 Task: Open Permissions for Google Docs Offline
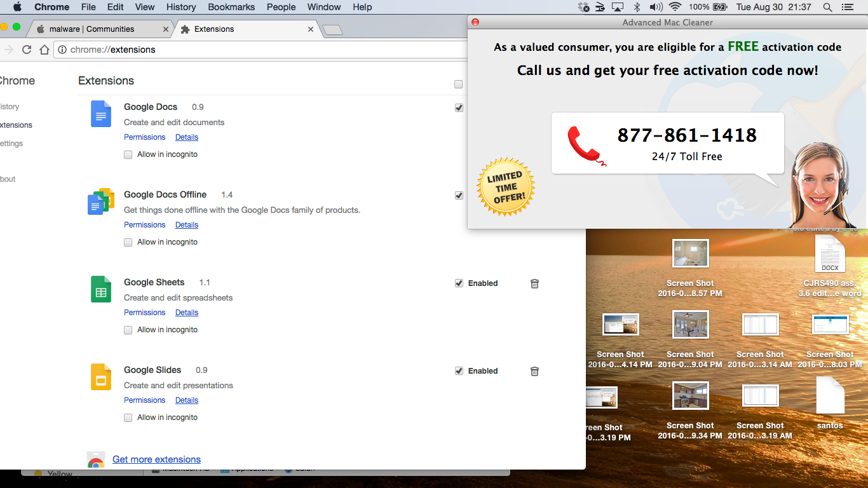[x=144, y=225]
